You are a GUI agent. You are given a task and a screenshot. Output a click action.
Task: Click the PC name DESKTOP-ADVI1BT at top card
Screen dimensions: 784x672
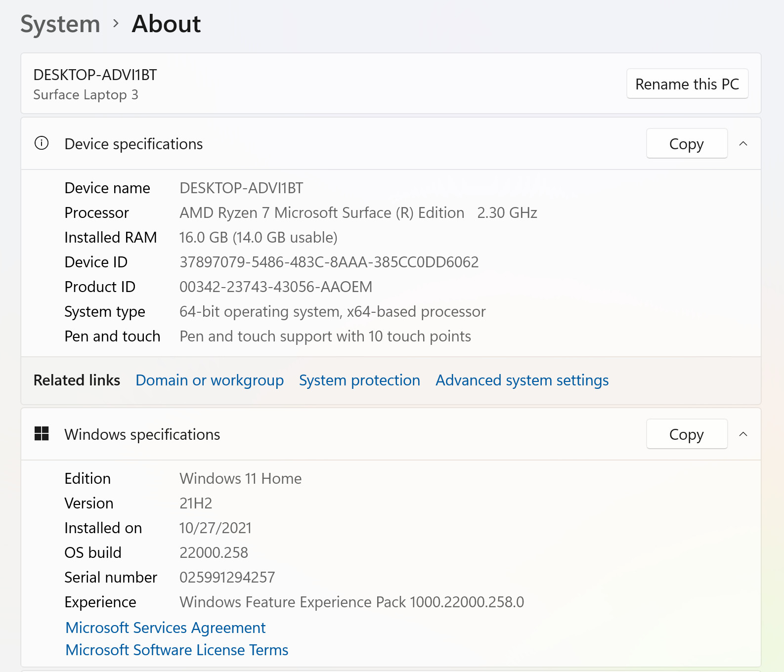coord(95,75)
